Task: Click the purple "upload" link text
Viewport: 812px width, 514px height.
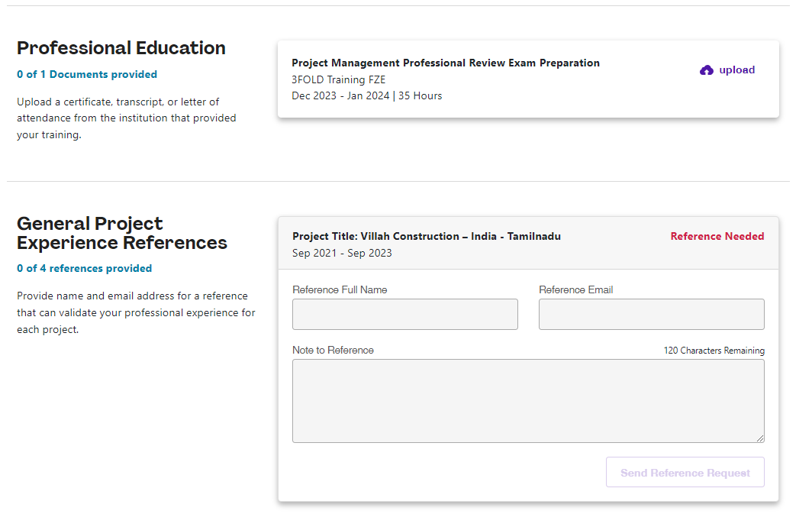Action: [x=736, y=70]
